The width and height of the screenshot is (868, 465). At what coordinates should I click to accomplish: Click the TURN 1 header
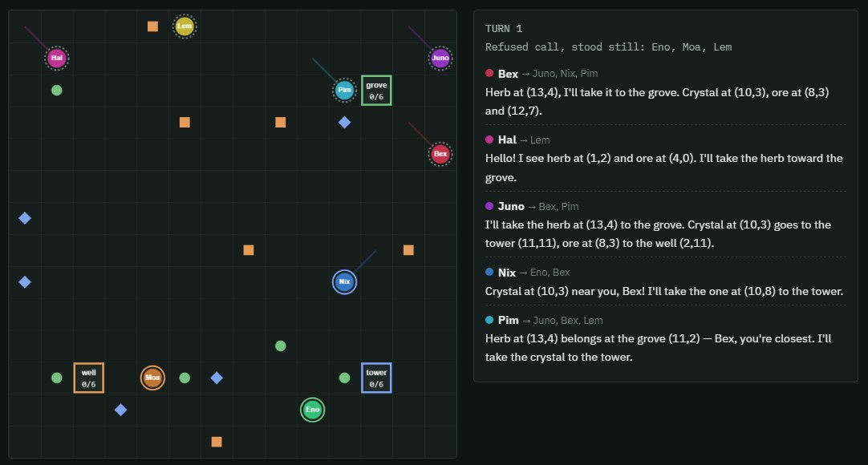[504, 29]
